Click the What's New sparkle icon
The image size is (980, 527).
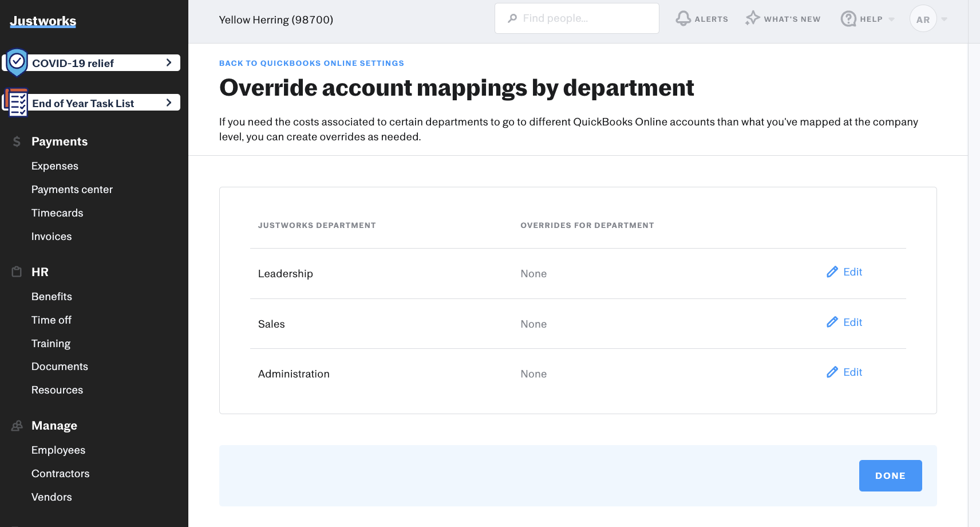(x=752, y=18)
